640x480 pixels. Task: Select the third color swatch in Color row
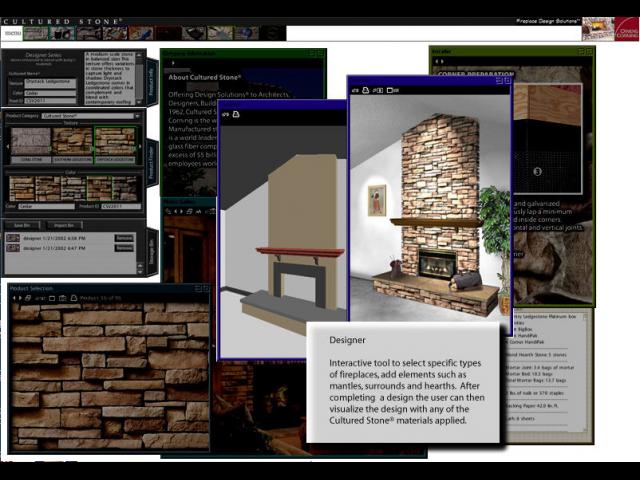[x=73, y=189]
